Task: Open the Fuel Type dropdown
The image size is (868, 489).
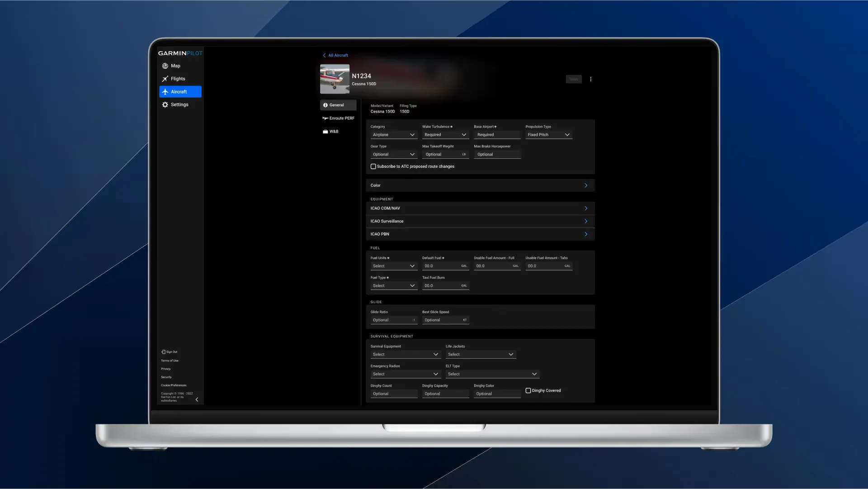Action: 394,286
